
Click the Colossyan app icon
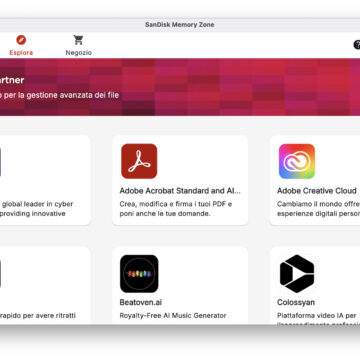click(x=297, y=274)
